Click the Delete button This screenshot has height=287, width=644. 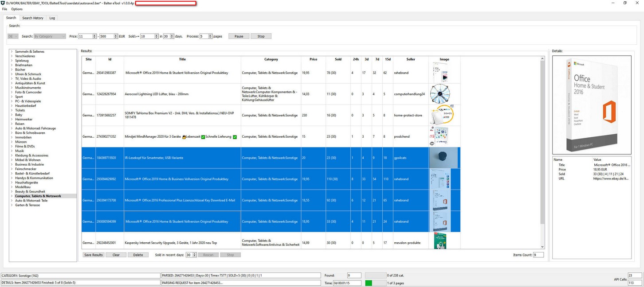coord(138,255)
